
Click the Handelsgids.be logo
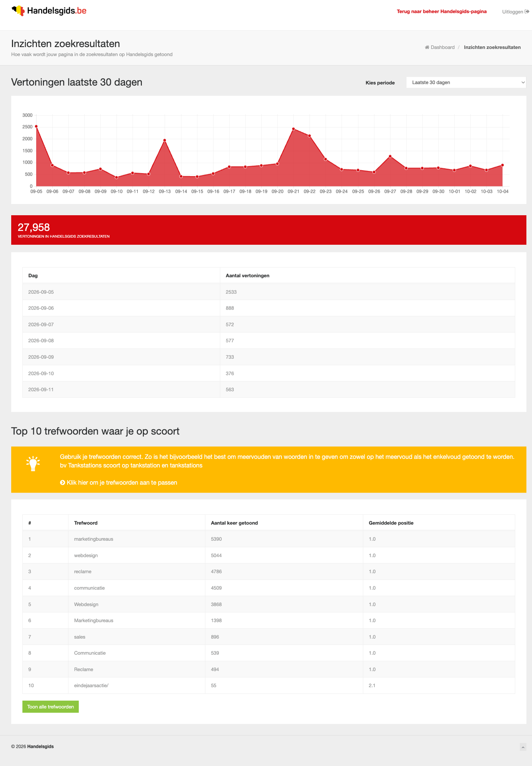[x=49, y=11]
